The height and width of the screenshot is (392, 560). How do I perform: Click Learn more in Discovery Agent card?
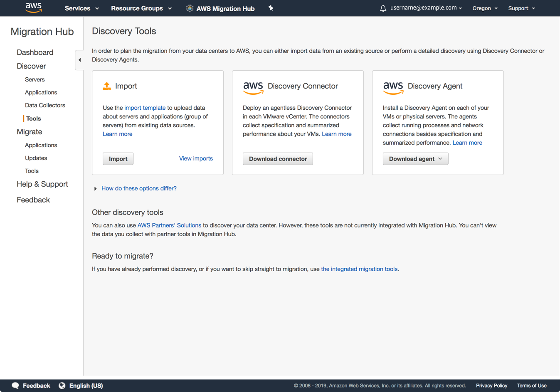467,143
